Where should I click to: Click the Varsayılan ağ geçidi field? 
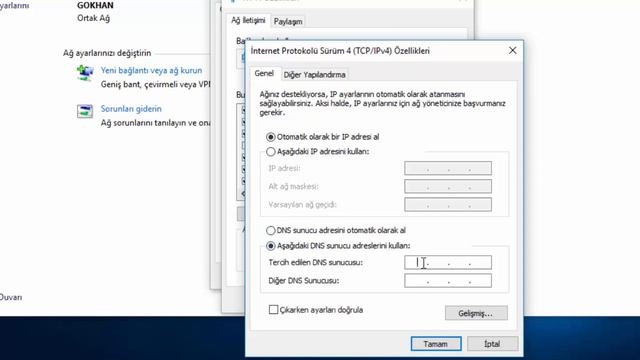coord(448,204)
